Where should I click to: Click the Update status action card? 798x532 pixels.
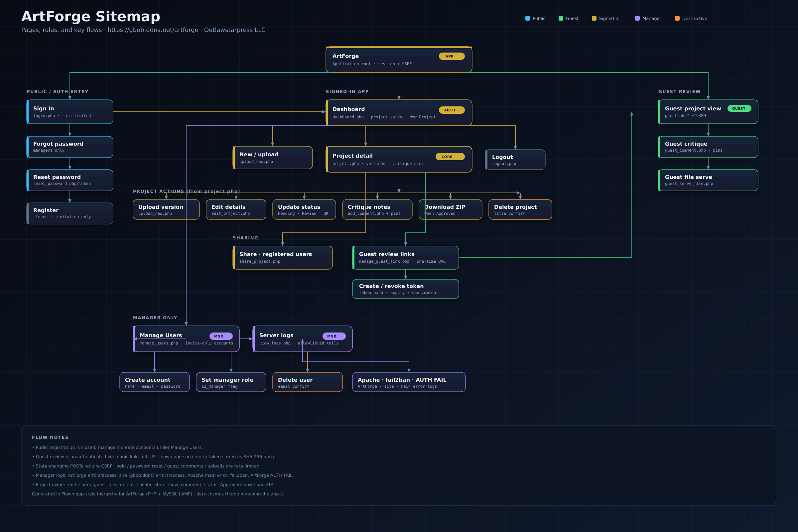304,209
